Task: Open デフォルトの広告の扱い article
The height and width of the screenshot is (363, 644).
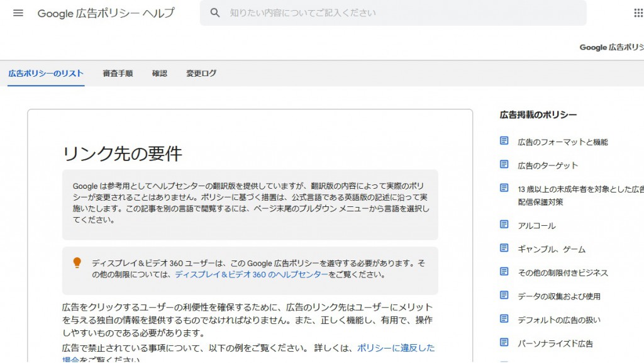Action: [559, 320]
